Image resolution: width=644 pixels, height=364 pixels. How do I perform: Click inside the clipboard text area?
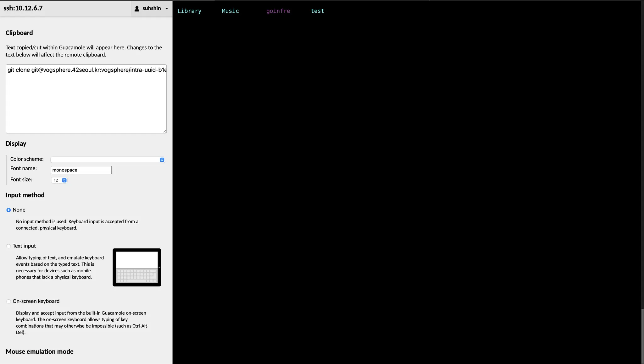point(86,99)
